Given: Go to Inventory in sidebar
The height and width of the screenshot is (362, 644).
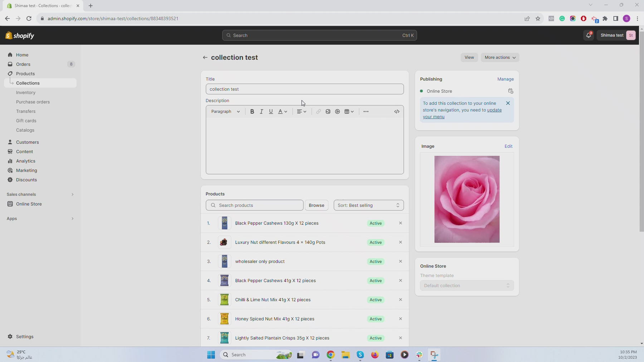Looking at the screenshot, I should pyautogui.click(x=26, y=93).
